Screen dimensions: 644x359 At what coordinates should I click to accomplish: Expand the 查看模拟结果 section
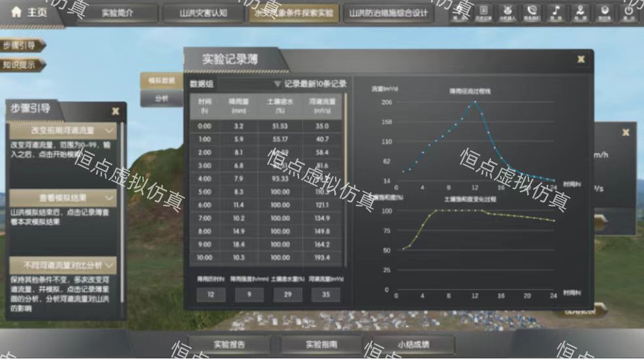[x=109, y=197]
